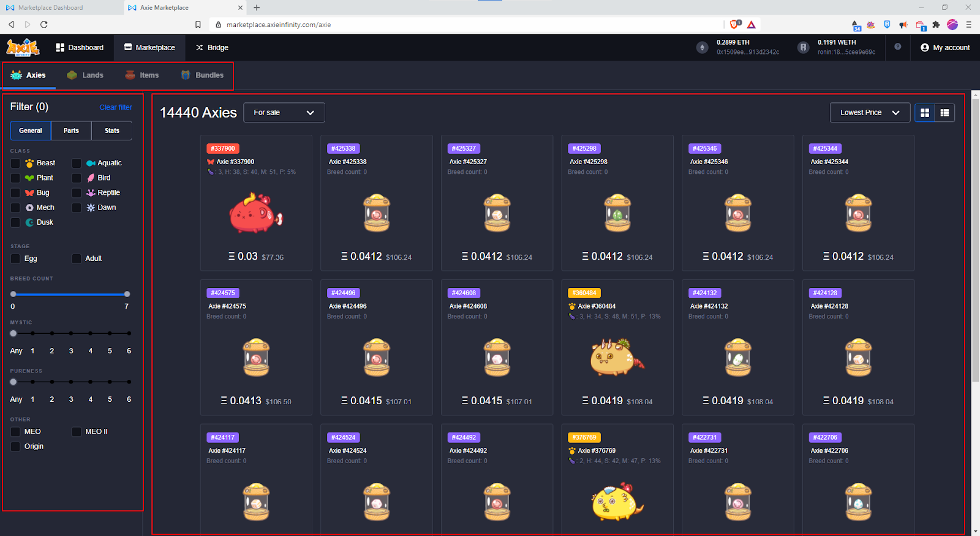Screen dimensions: 980x536
Task: Check the Dusk class checkbox
Action: pyautogui.click(x=15, y=222)
